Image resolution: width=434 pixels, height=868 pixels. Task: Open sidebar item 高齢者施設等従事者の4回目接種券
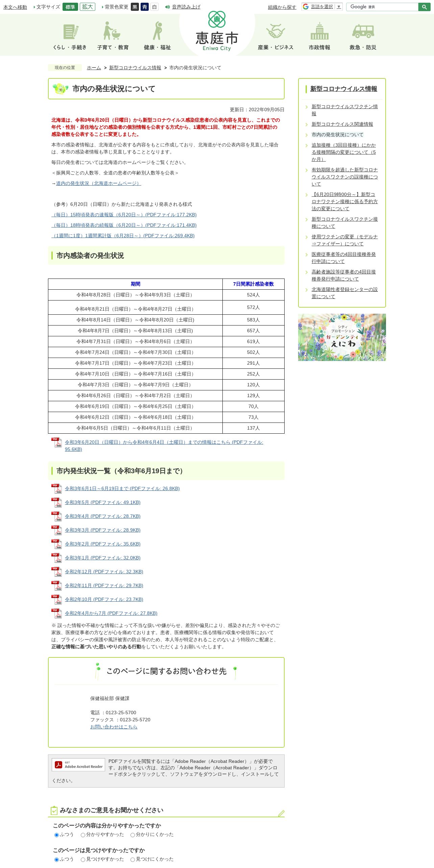[343, 275]
